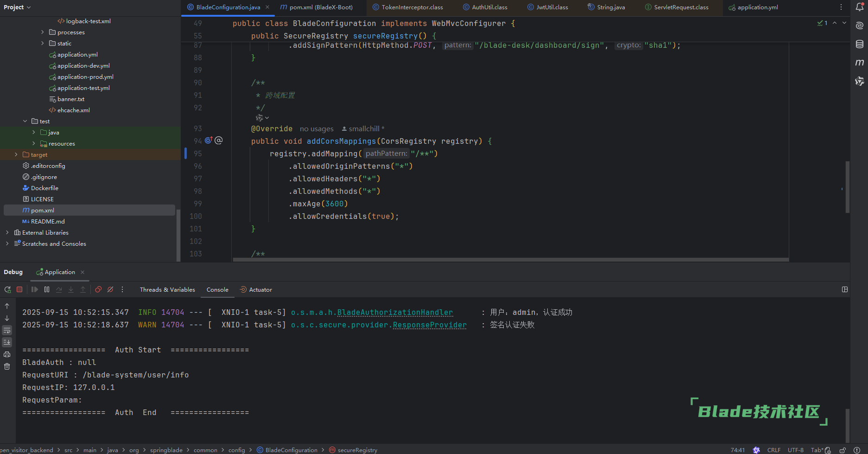This screenshot has height=454, width=868.
Task: Open the Database tool window
Action: coord(860,44)
